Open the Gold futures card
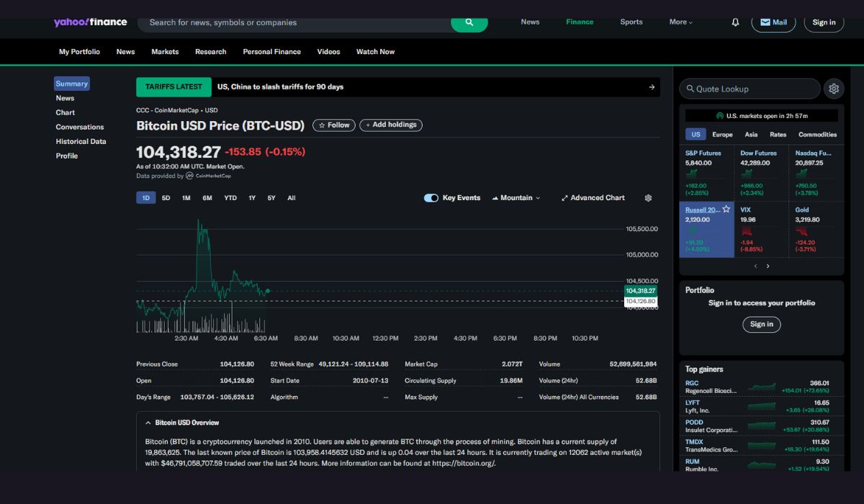This screenshot has height=504, width=864. (x=816, y=230)
